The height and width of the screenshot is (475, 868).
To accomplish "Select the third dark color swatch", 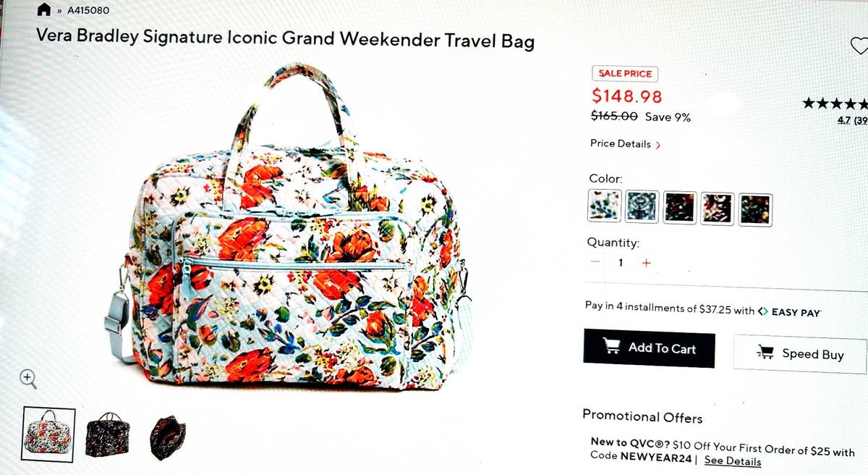I will [680, 208].
